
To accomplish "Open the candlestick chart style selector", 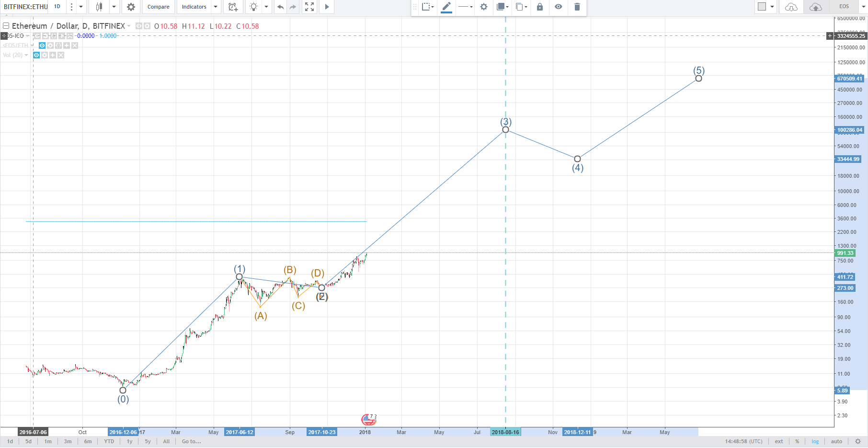I will (x=99, y=7).
